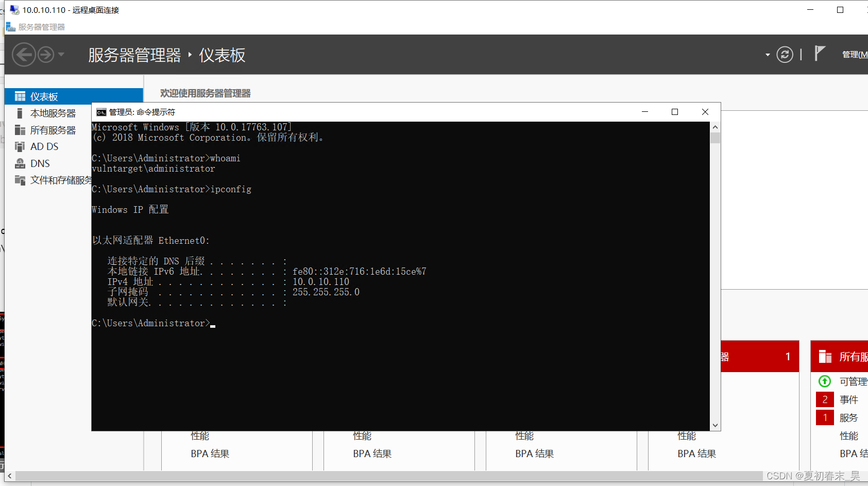
Task: Click the 服务器管理器 breadcrumb title
Action: click(134, 55)
